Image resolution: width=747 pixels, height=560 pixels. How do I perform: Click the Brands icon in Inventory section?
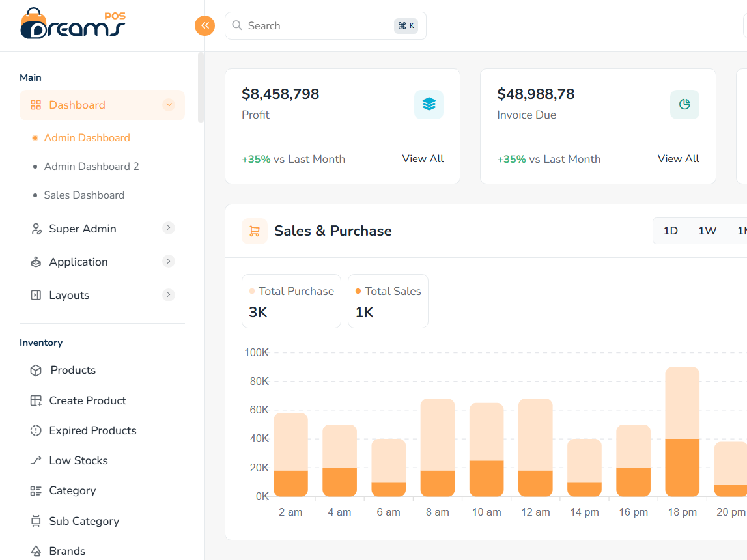coord(36,550)
